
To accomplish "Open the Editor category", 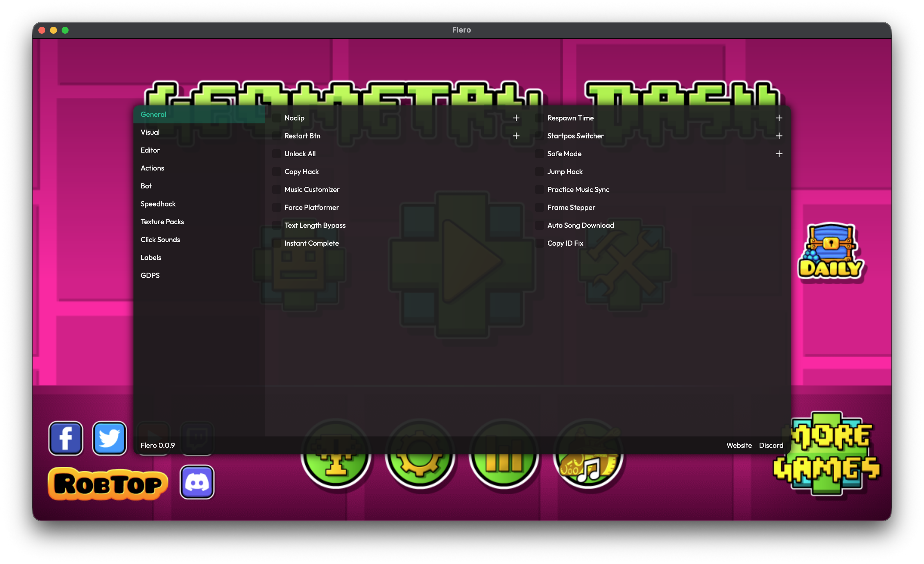I will tap(199, 150).
